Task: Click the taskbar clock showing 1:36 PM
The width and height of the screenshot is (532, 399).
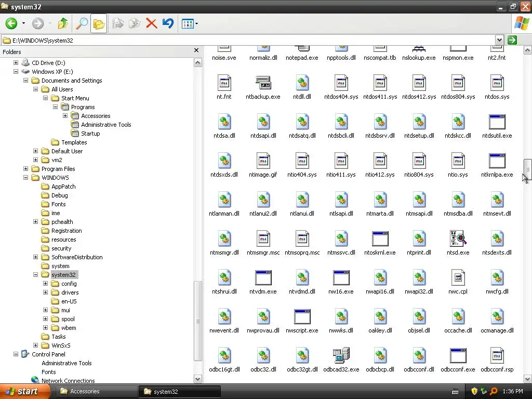Action: [x=513, y=391]
